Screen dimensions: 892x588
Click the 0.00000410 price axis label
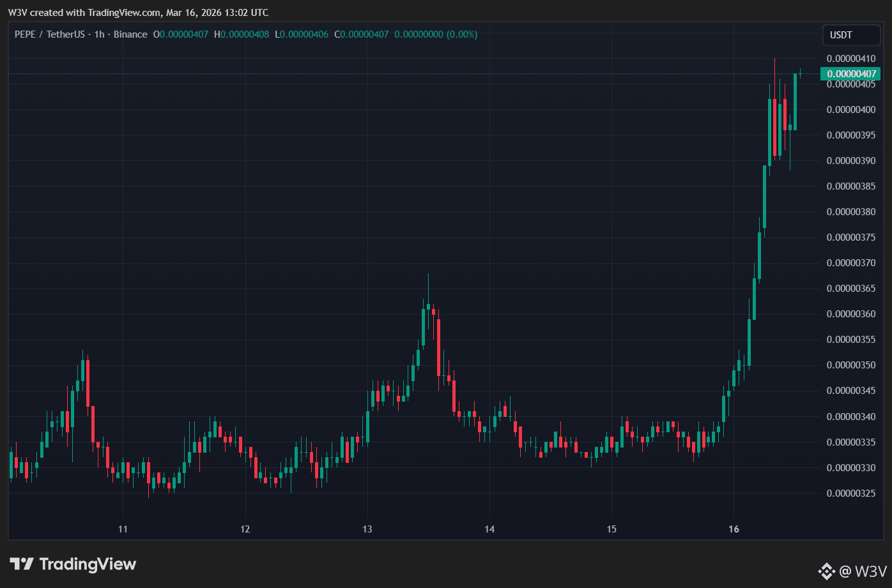click(x=851, y=58)
